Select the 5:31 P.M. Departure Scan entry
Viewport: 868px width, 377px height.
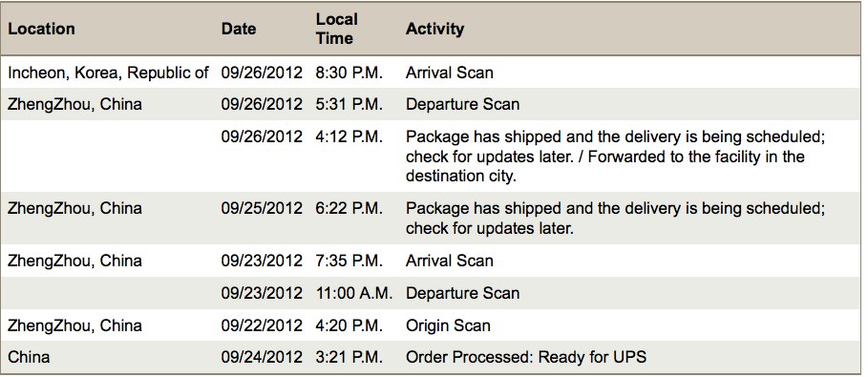coord(462,104)
